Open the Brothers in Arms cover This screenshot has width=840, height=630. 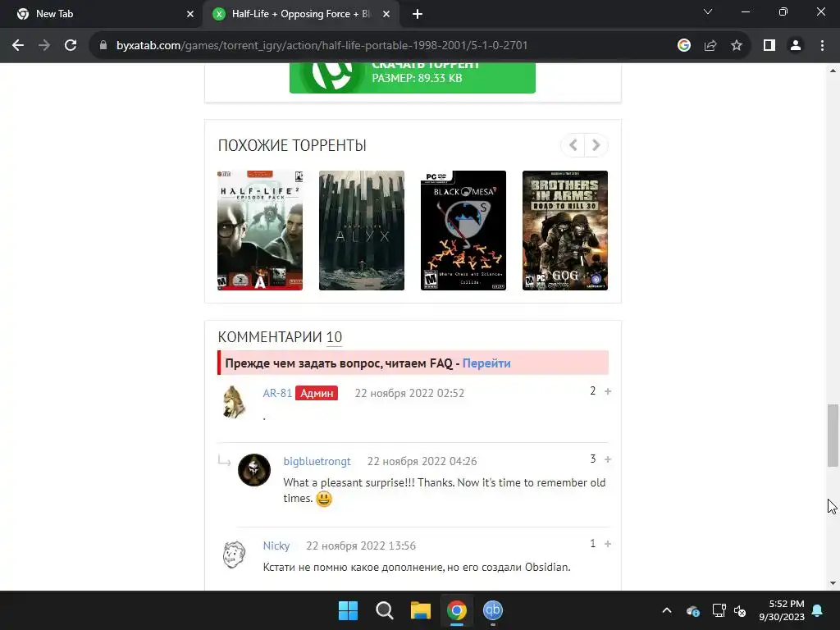tap(565, 231)
